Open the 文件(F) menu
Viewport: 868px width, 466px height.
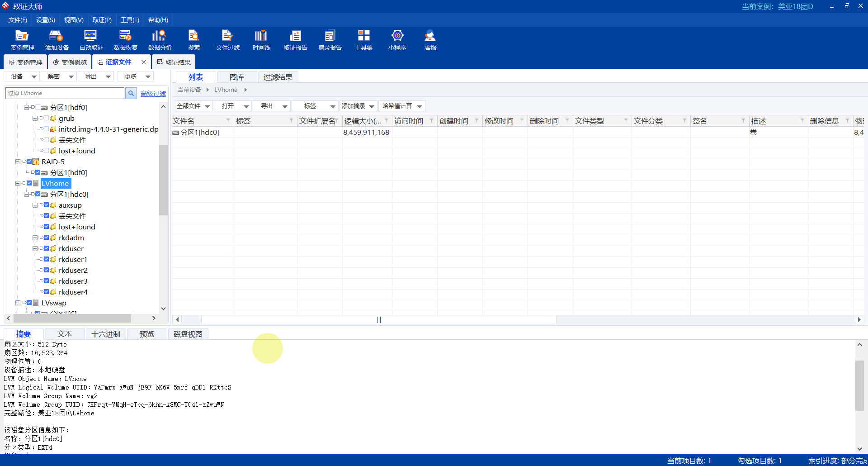point(18,20)
